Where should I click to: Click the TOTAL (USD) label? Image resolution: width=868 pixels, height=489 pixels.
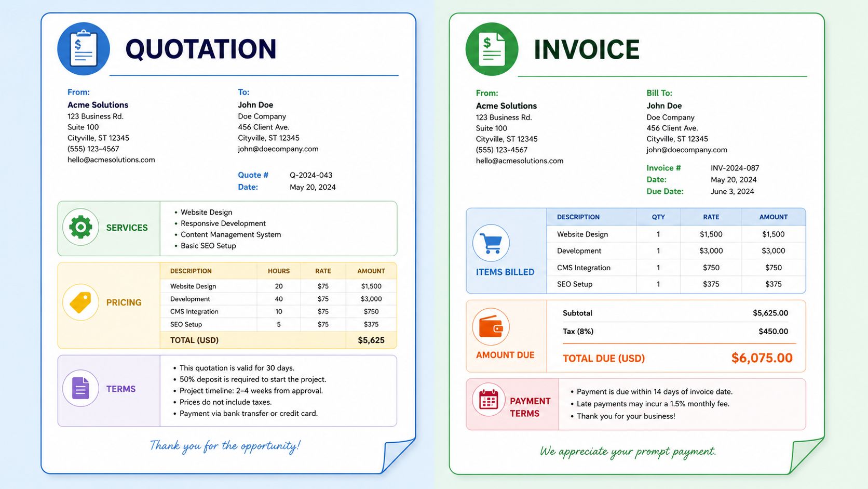click(194, 340)
